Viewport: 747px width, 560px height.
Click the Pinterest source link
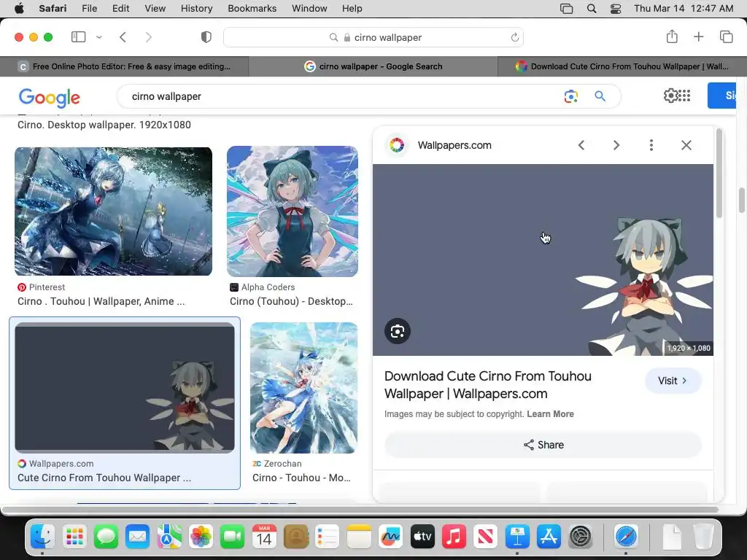(42, 287)
